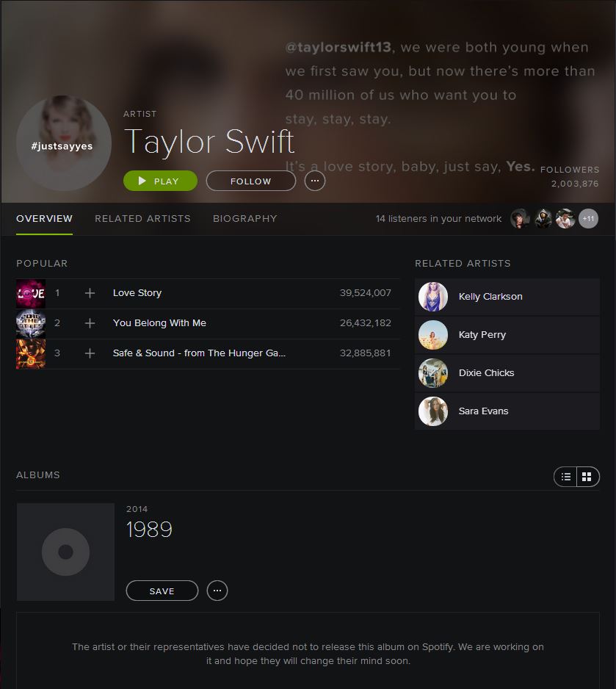Open related artist Sara Evans
The height and width of the screenshot is (689, 616).
pyautogui.click(x=507, y=411)
